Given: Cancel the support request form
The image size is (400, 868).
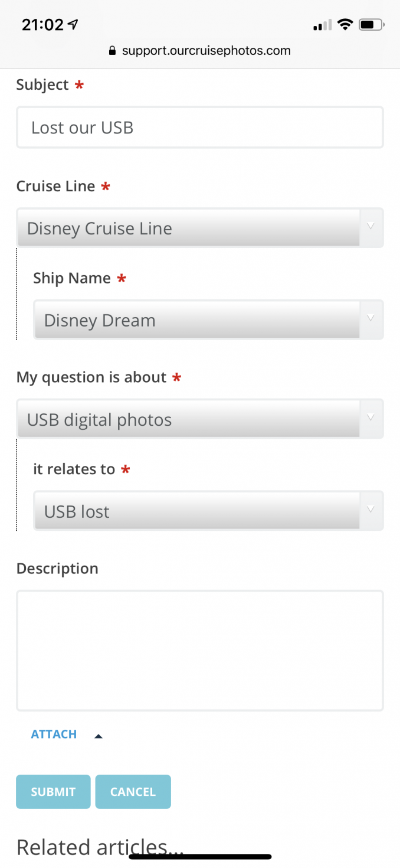Looking at the screenshot, I should (x=133, y=792).
